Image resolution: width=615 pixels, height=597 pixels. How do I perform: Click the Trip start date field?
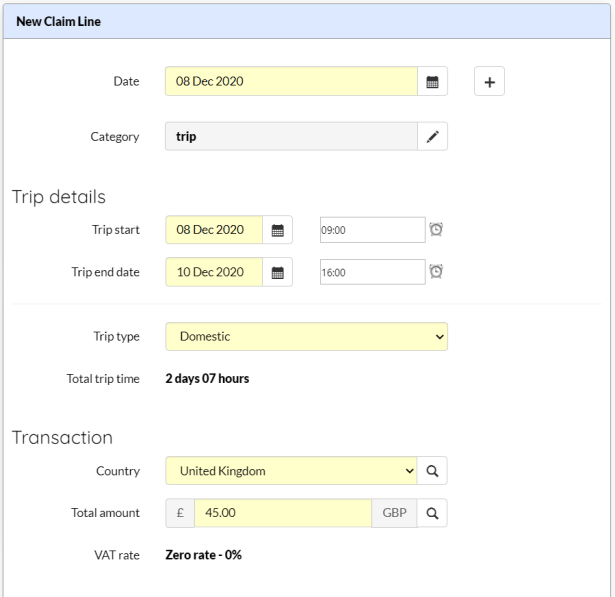(x=214, y=230)
